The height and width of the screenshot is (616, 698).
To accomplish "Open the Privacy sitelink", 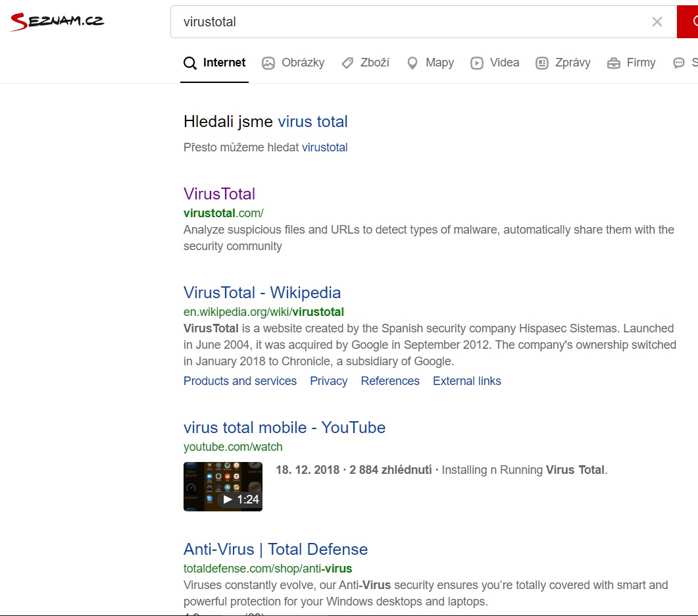I will [x=328, y=381].
